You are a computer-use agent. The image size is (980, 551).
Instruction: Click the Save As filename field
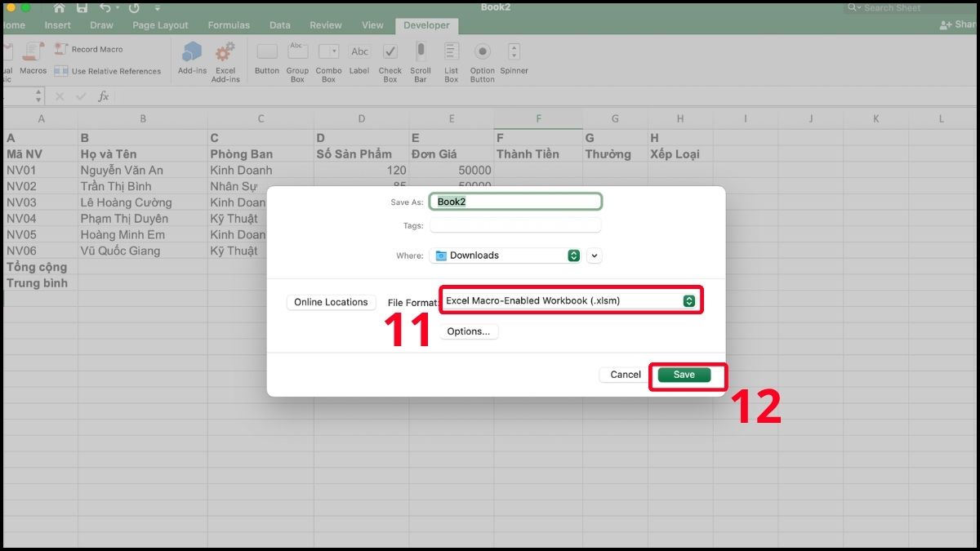tap(515, 201)
